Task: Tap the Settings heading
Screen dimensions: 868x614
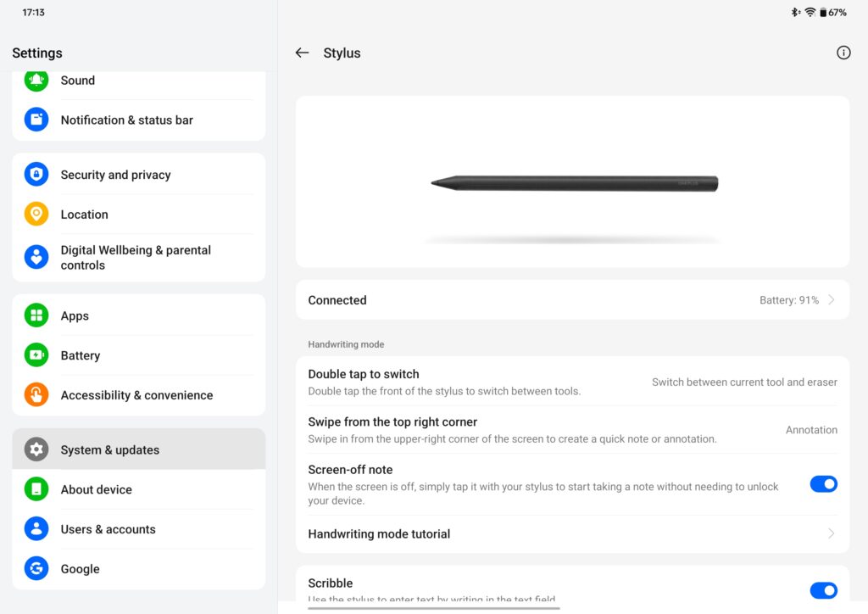Action: tap(37, 53)
